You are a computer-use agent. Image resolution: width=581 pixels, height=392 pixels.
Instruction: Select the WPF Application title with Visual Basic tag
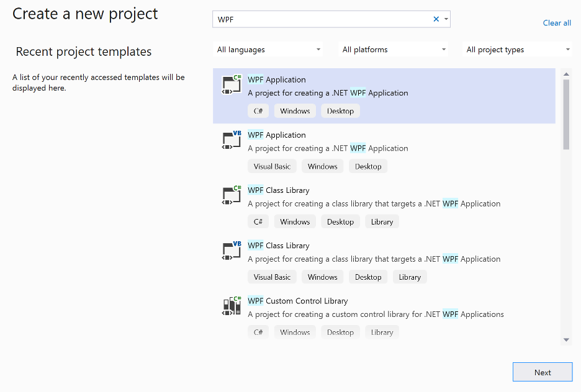[x=277, y=135]
